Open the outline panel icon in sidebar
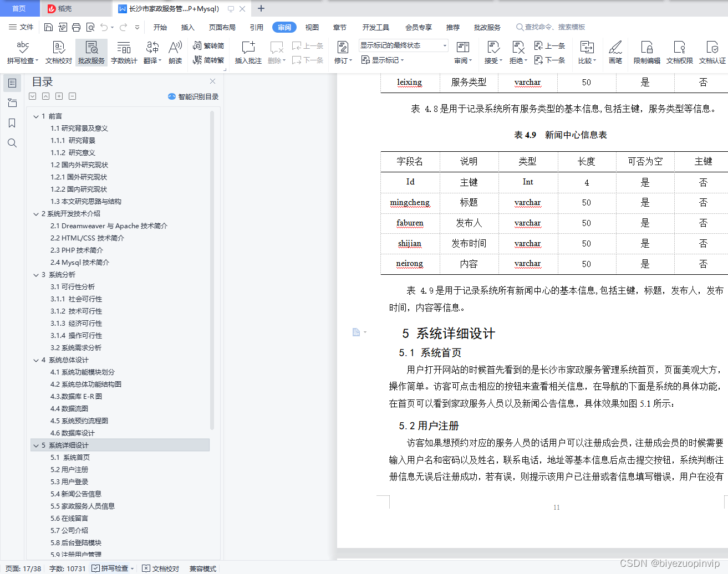The height and width of the screenshot is (574, 728). [x=12, y=83]
